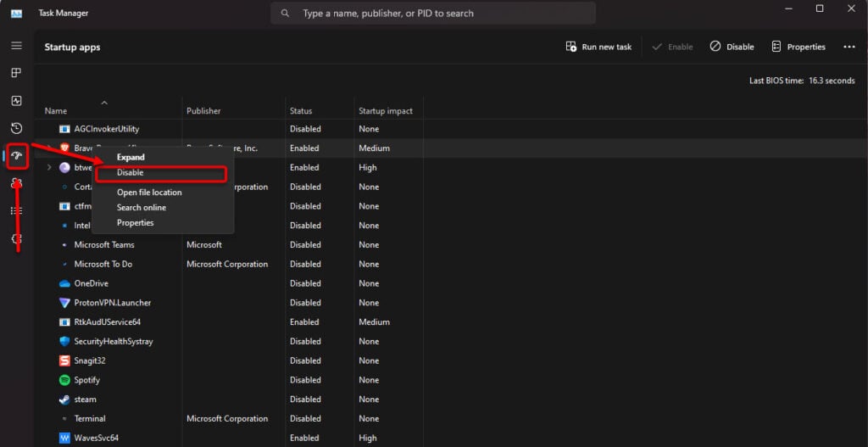Click Last BIOS time text

pos(802,81)
